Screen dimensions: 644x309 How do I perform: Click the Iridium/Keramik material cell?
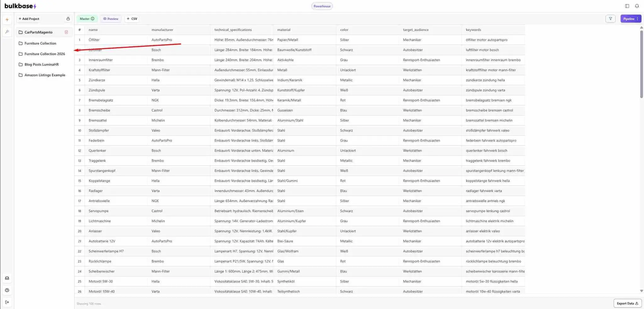pyautogui.click(x=305, y=80)
